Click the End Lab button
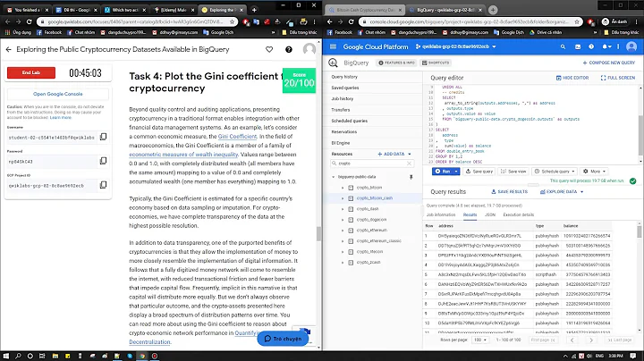 point(31,72)
